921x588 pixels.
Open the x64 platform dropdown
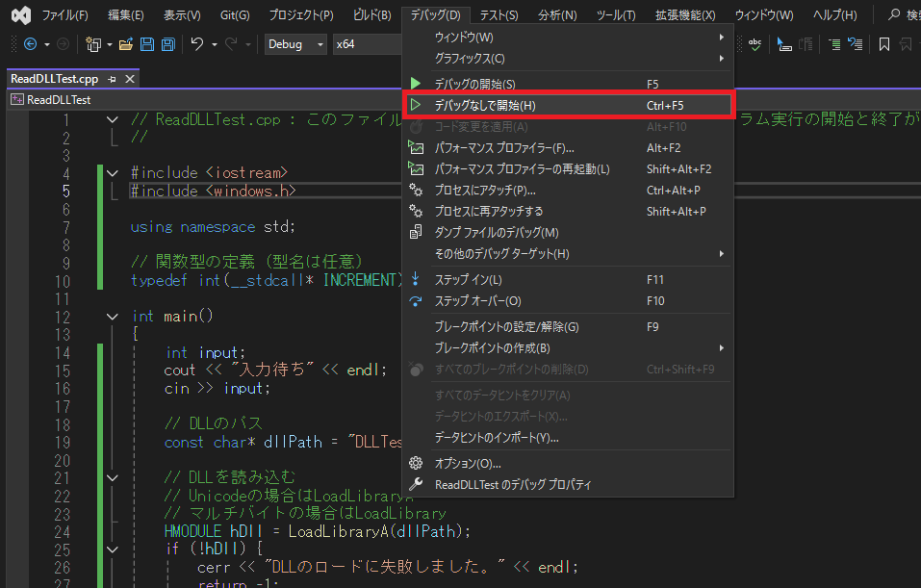pos(366,44)
